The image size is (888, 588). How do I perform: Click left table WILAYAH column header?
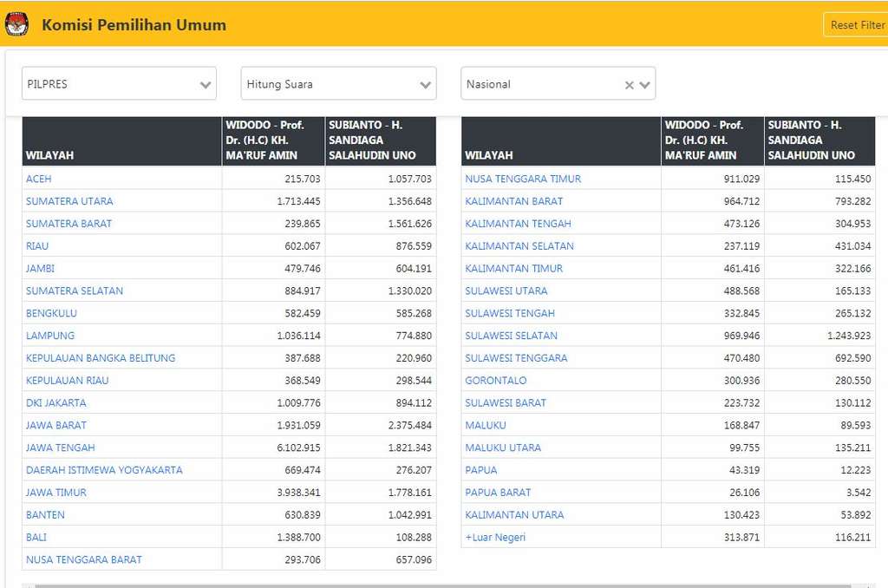(50, 155)
